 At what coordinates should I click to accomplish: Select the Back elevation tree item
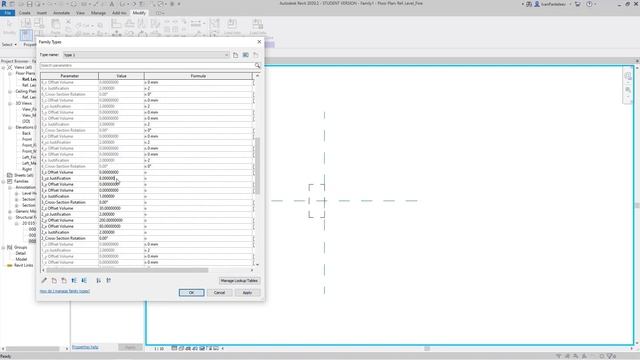pos(27,133)
